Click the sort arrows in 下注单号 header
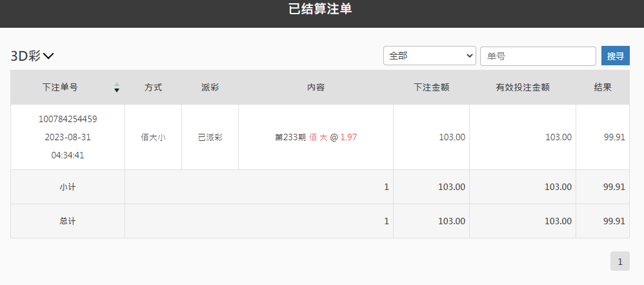This screenshot has height=285, width=644. 117,87
